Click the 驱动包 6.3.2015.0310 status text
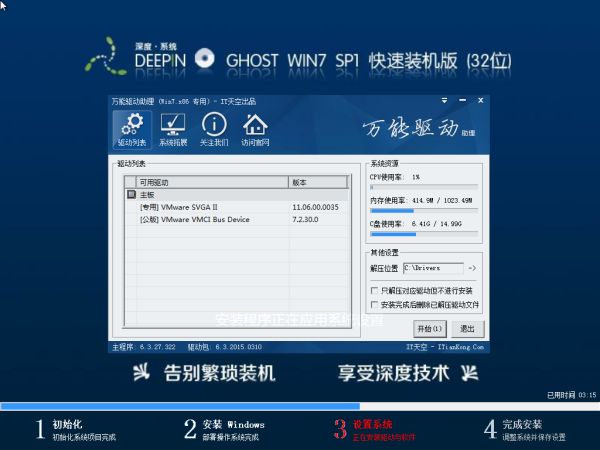 [225, 347]
